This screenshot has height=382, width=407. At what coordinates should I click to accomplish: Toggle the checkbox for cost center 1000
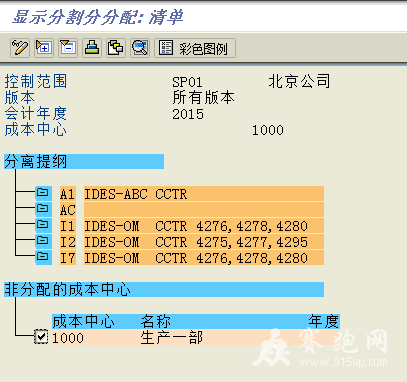41,337
